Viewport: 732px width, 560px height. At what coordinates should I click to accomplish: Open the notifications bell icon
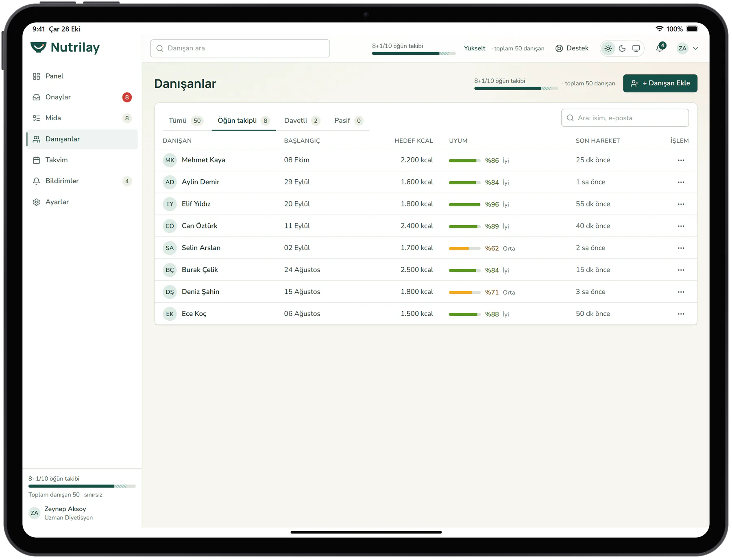coord(660,48)
